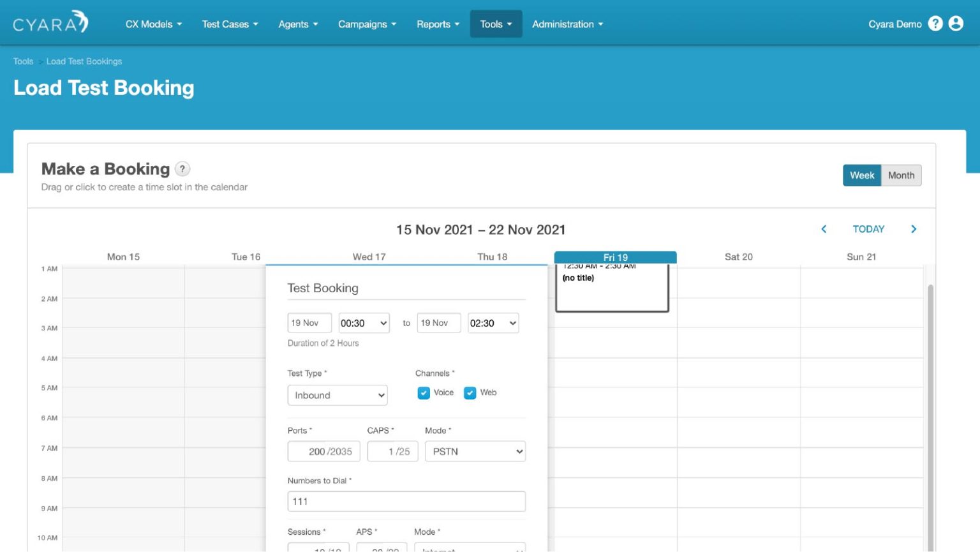Open the 02:30 end time dropdown

(493, 323)
